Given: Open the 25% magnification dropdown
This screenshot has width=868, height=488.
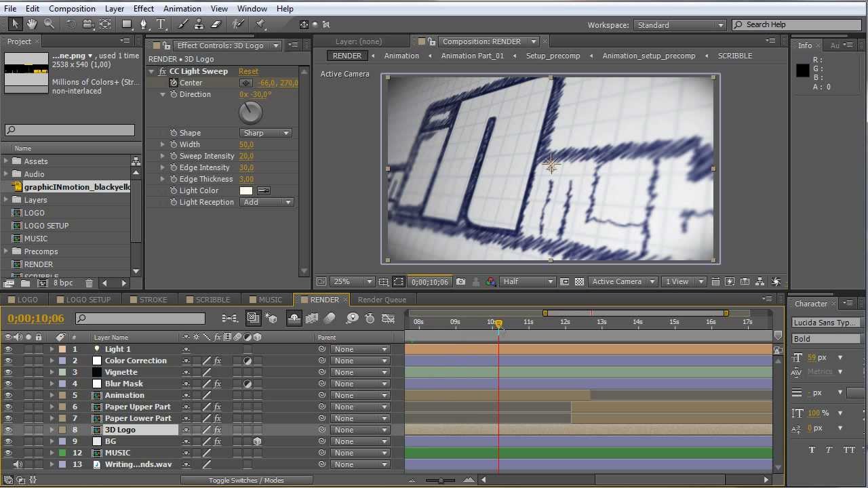Looking at the screenshot, I should [x=353, y=281].
